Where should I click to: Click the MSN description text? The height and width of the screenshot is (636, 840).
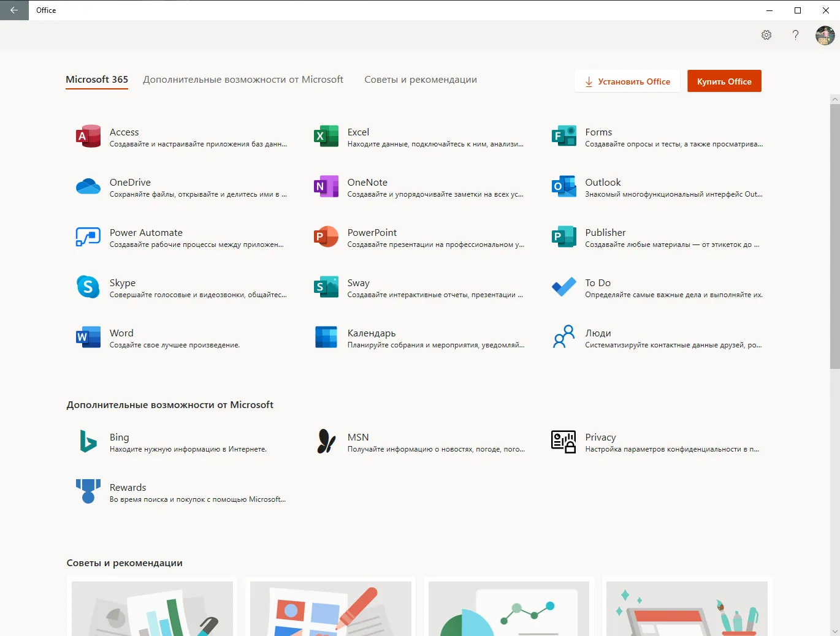[x=436, y=449]
